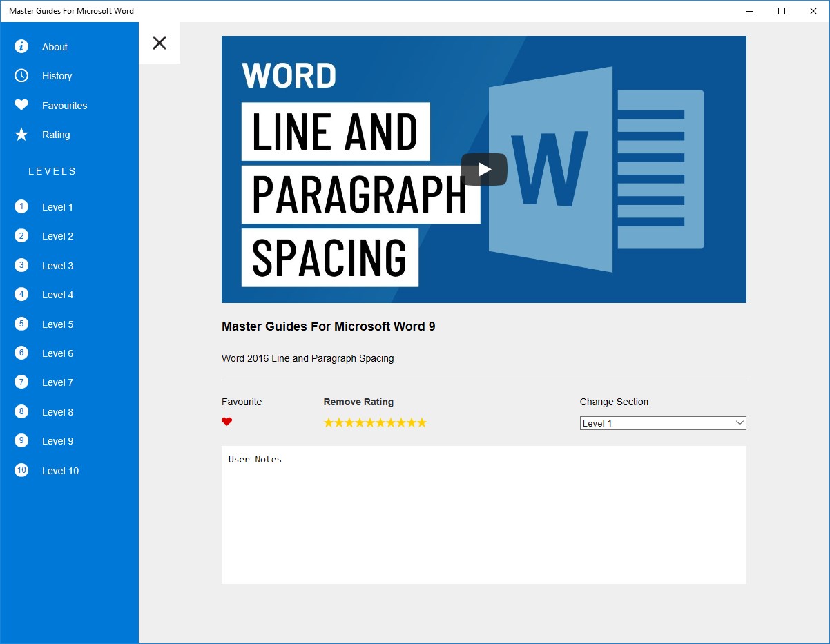Screen dimensions: 830x644
Task: Click the Level 8 number badge
Action: click(21, 411)
